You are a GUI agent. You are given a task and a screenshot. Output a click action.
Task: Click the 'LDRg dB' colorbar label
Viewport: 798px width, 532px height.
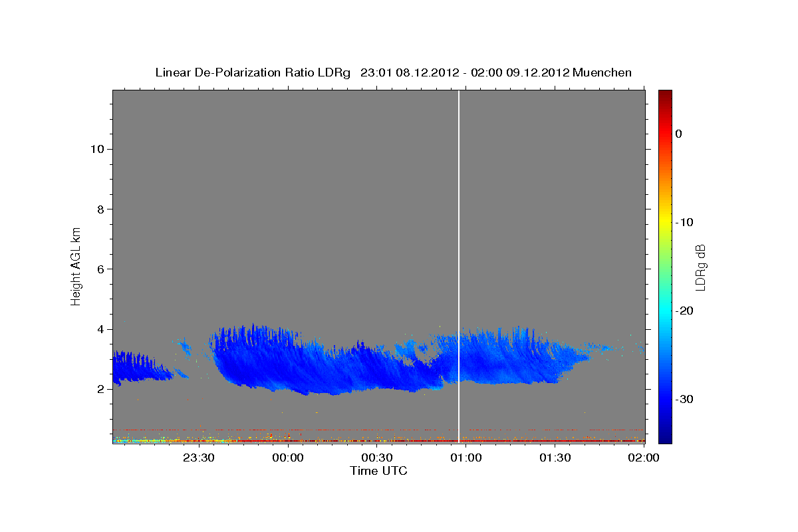click(x=700, y=266)
